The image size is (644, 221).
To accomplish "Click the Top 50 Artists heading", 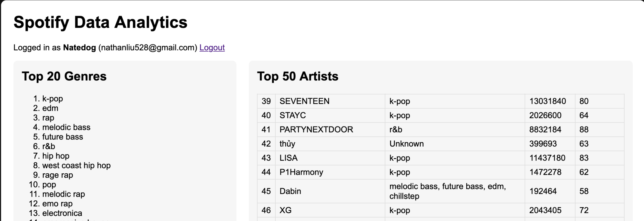I will (297, 76).
